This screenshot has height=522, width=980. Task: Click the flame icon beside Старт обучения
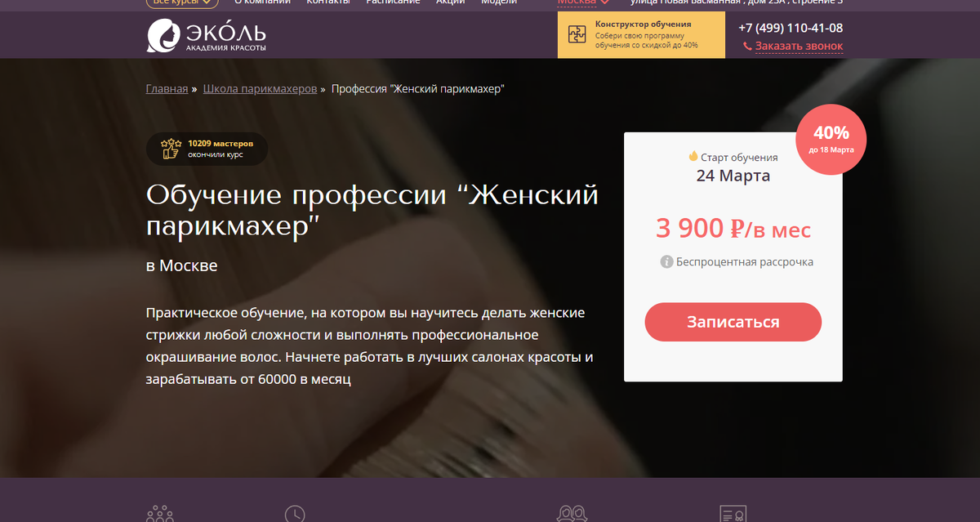coord(693,156)
